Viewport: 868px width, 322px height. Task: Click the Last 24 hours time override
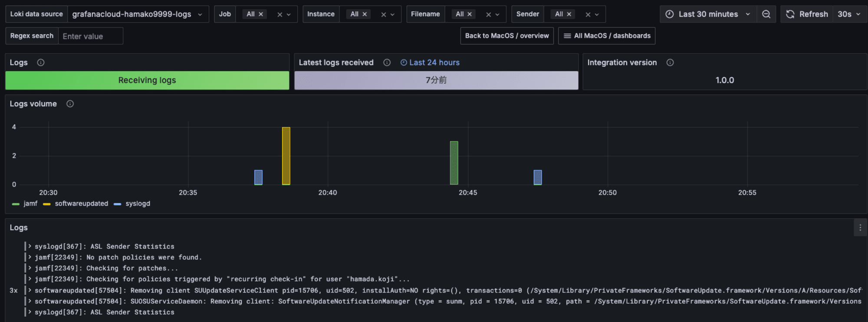[x=430, y=62]
